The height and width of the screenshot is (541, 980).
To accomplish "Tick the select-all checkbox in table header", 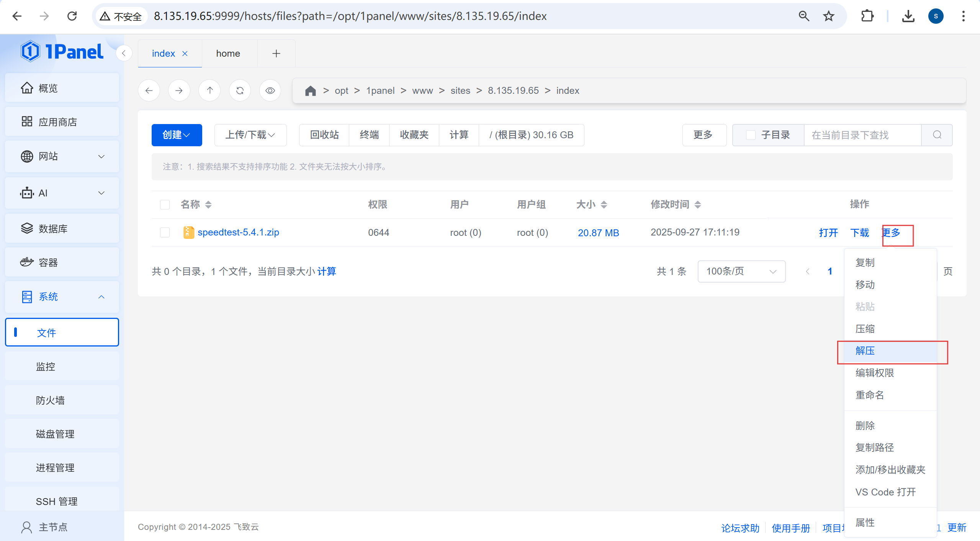I will [165, 204].
